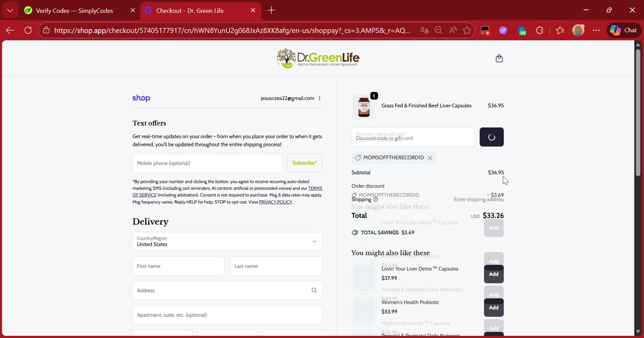Focus the Apartment, suite field
This screenshot has width=644, height=338.
227,315
